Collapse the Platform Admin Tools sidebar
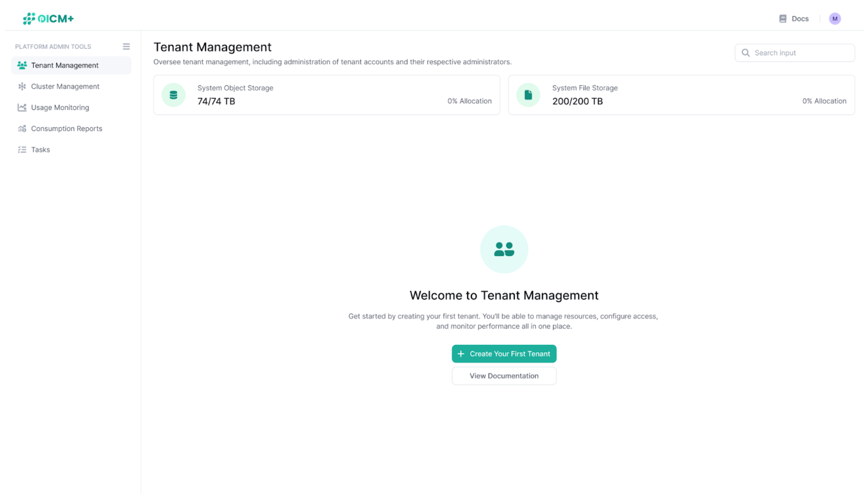868x500 pixels. (x=126, y=46)
